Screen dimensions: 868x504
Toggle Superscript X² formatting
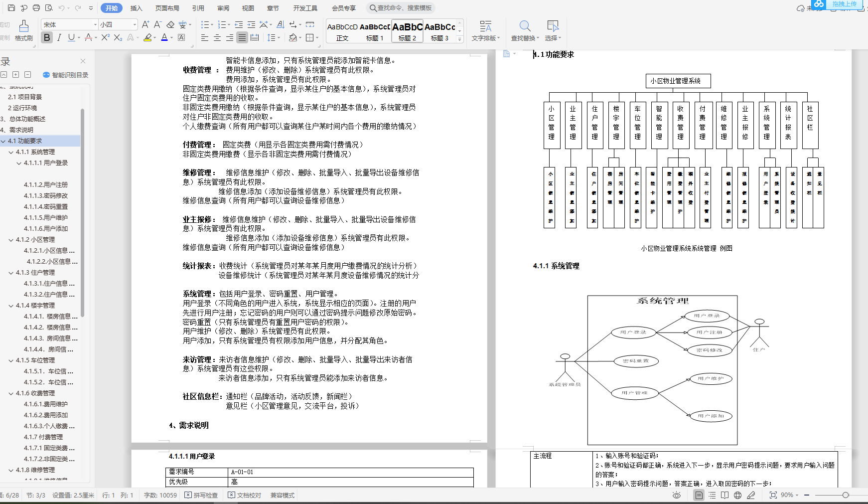click(x=105, y=37)
